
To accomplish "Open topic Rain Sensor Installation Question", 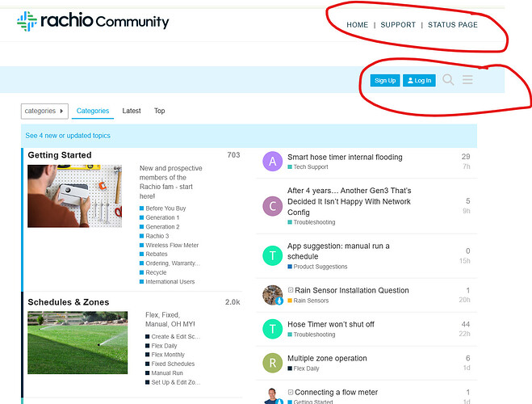I will point(352,290).
